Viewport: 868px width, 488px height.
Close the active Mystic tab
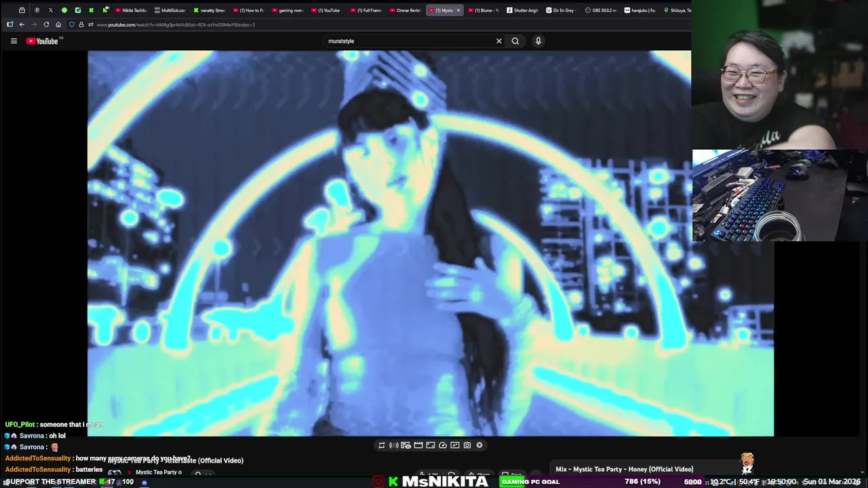coord(459,10)
